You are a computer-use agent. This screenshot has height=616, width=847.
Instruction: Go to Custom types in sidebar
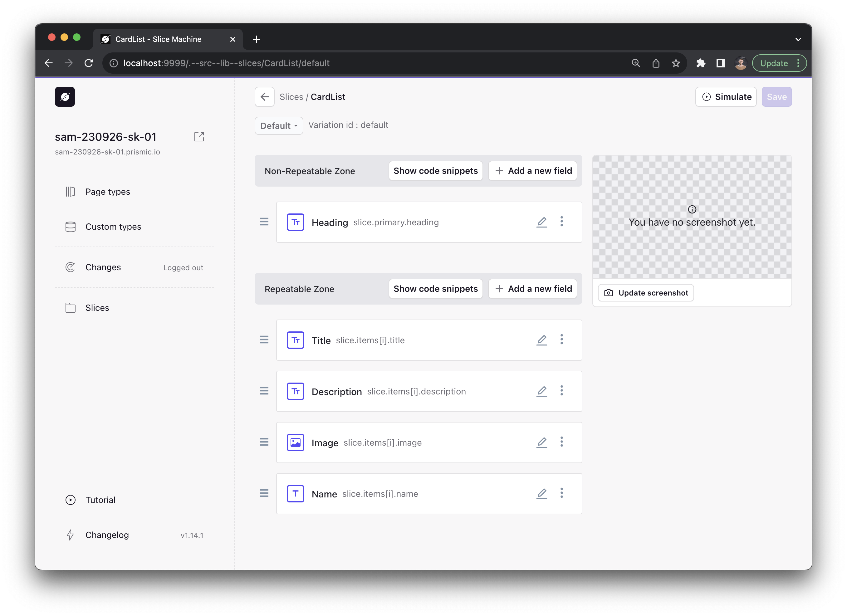(x=113, y=227)
